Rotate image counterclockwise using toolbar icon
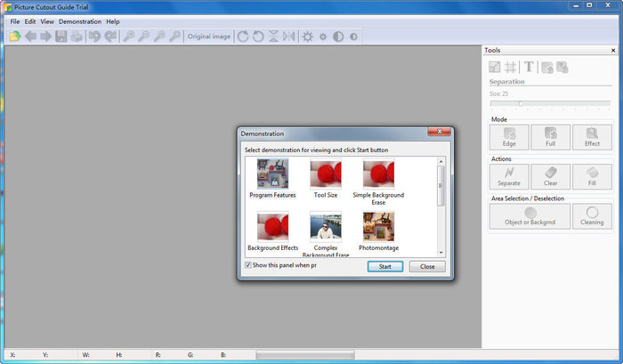623x364 pixels. click(258, 36)
